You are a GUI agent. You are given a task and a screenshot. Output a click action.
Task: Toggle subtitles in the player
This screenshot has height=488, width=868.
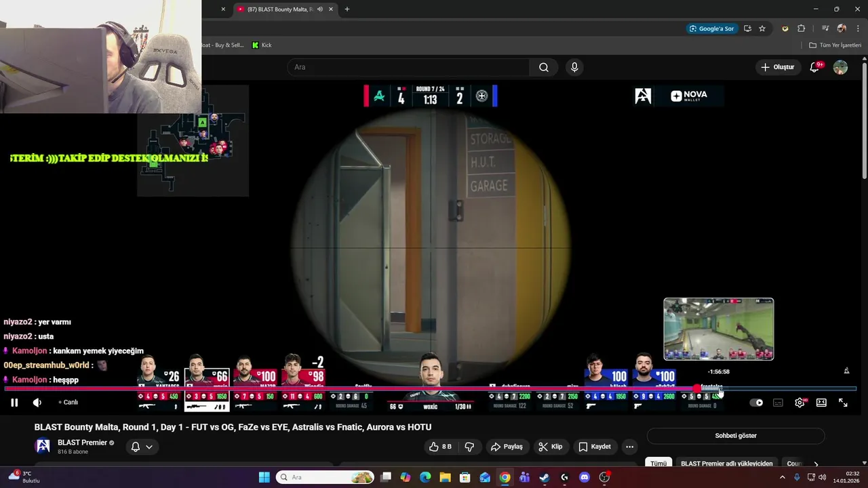point(778,403)
